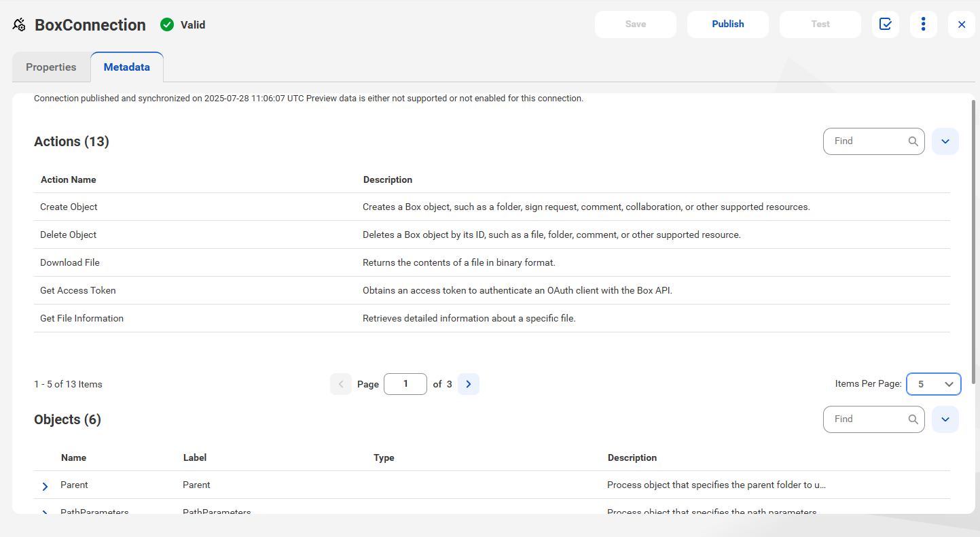Click the previous Actions page arrow
980x537 pixels.
pyautogui.click(x=341, y=384)
